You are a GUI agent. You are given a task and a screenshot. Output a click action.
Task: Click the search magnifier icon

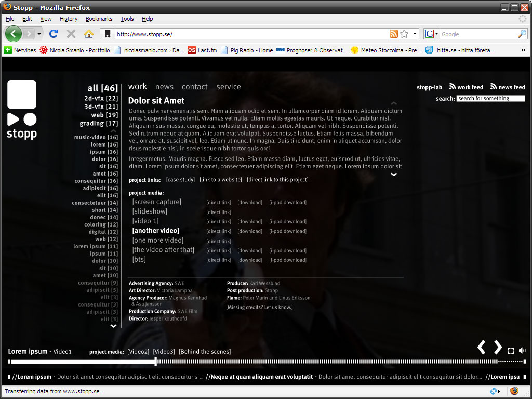tap(522, 34)
